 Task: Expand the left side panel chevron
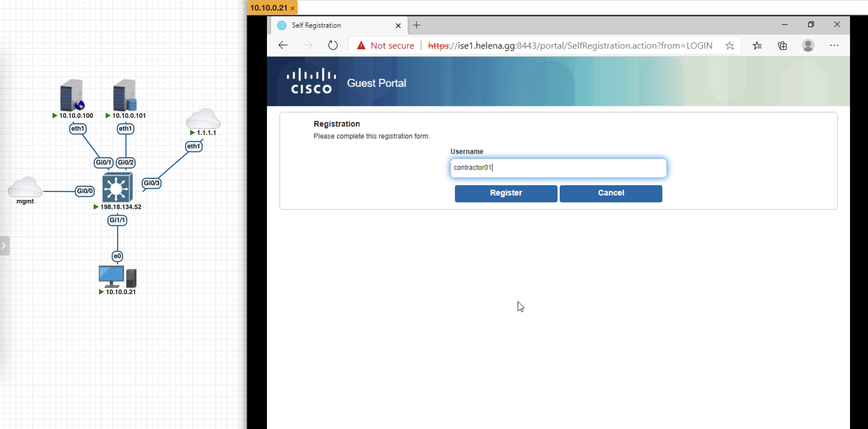(x=4, y=246)
